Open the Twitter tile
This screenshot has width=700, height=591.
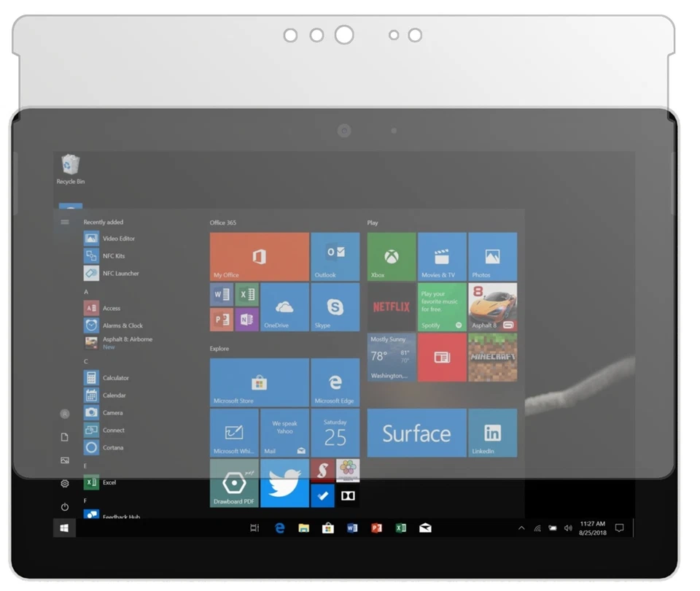pos(284,484)
